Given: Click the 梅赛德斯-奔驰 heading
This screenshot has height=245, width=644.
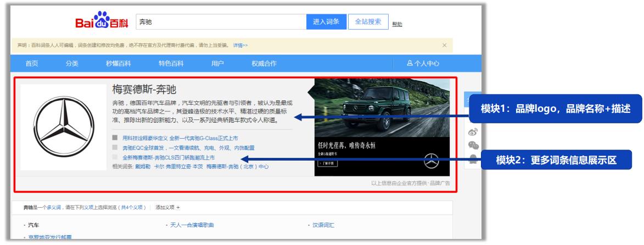Looking at the screenshot, I should pyautogui.click(x=144, y=90).
